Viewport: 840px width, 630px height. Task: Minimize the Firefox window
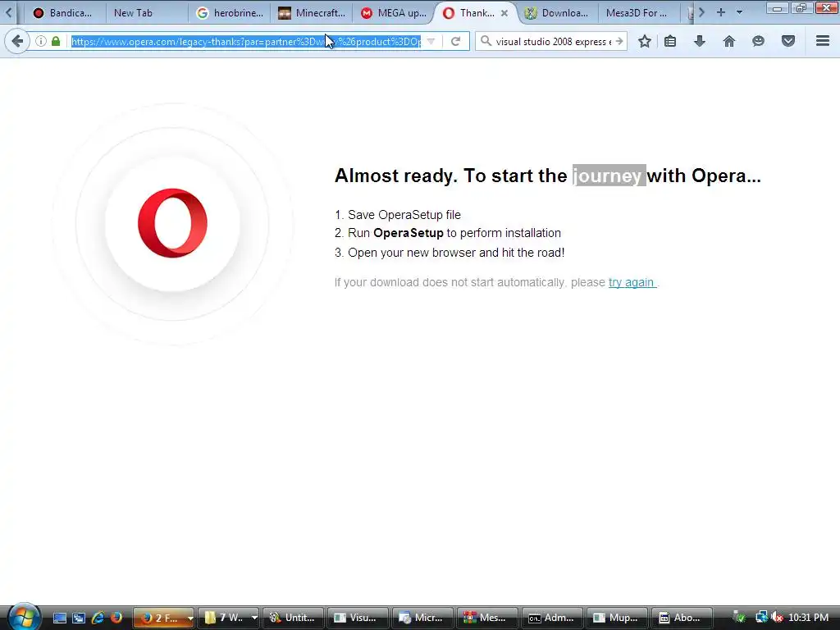click(778, 7)
